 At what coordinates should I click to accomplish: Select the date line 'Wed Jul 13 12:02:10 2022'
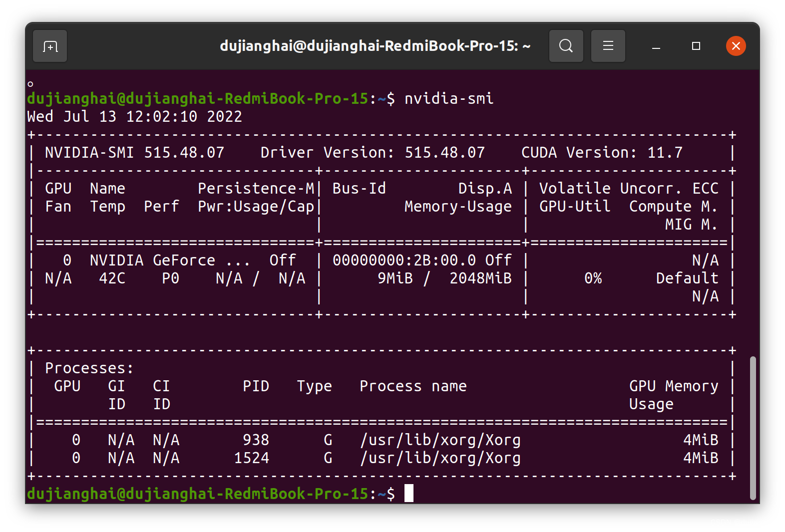point(134,116)
